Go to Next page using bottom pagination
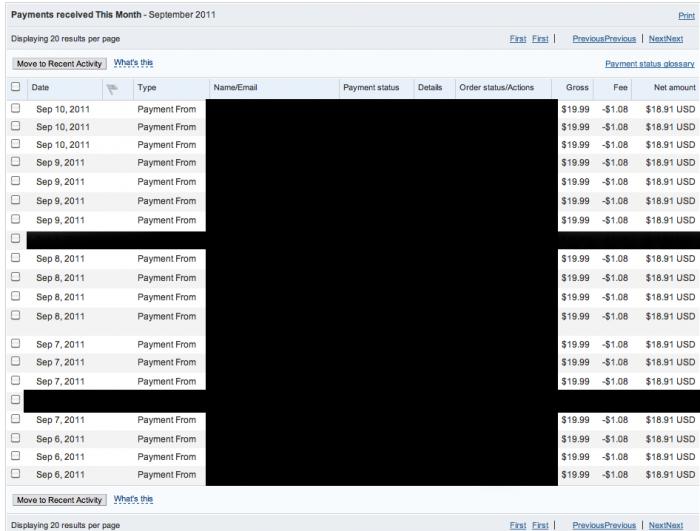The image size is (700, 531). 666,525
